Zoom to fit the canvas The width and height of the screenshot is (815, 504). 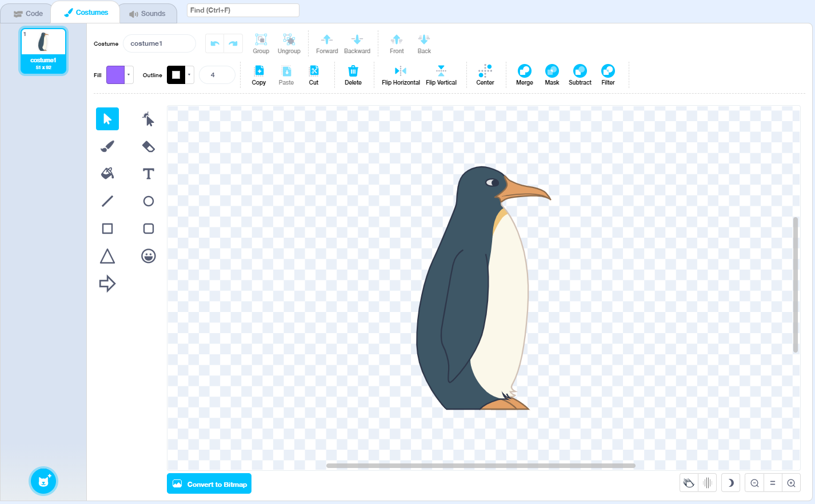[x=773, y=482]
